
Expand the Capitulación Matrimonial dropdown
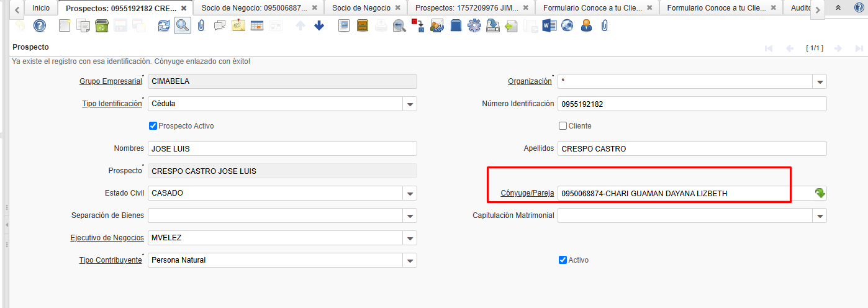(820, 216)
